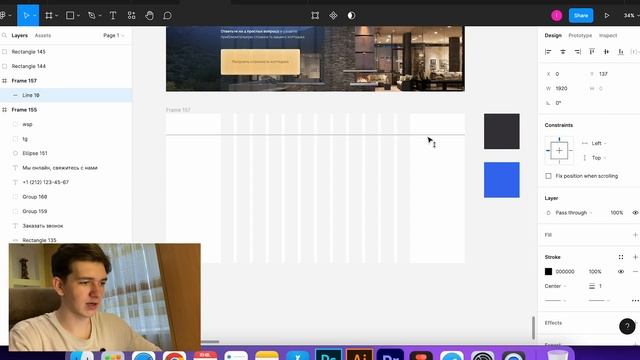Open Pass through blend mode dropdown

573,213
